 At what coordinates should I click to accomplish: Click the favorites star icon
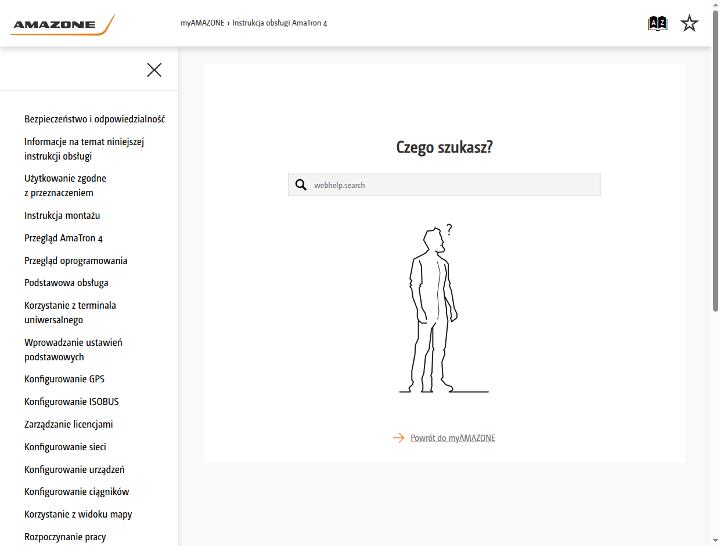point(689,23)
